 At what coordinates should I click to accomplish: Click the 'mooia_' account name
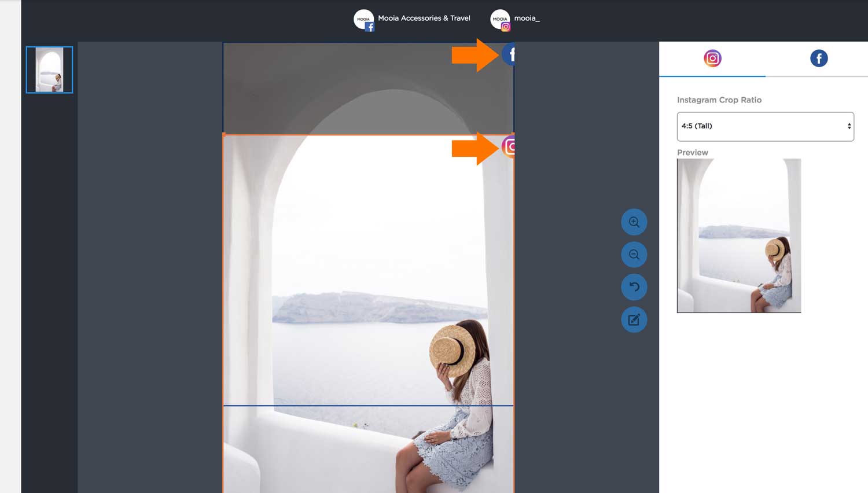[x=527, y=18]
